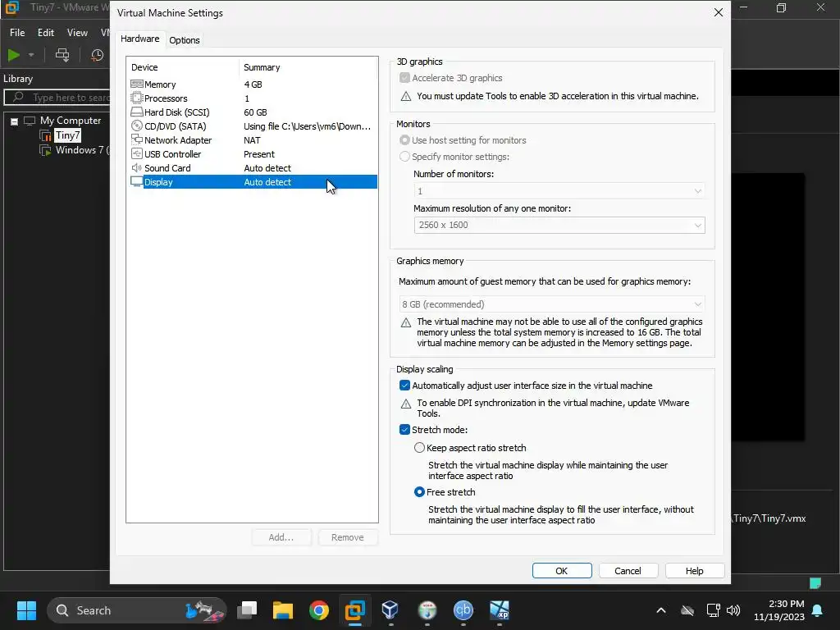Click OK to apply settings

(562, 571)
